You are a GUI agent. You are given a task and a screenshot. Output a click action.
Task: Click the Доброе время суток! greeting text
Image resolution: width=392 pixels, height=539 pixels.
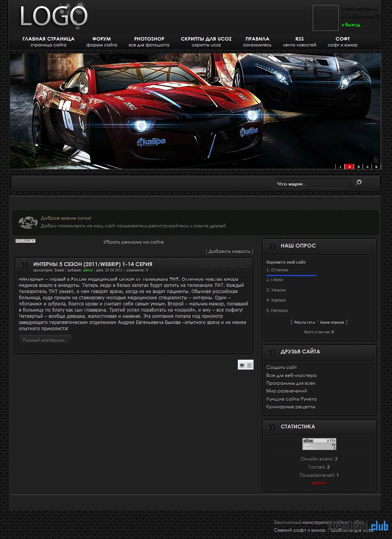click(x=66, y=218)
